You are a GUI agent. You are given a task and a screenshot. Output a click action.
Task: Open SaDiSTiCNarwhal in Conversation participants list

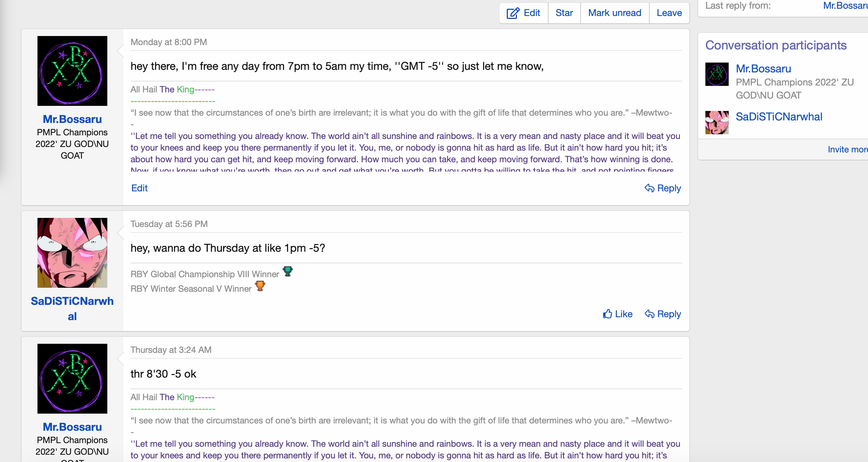779,117
